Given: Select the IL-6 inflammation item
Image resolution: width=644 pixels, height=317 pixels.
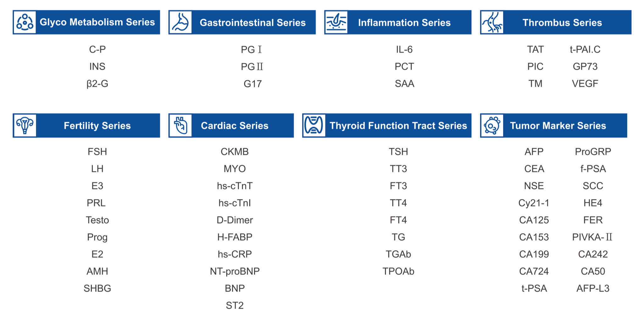Looking at the screenshot, I should [x=404, y=49].
